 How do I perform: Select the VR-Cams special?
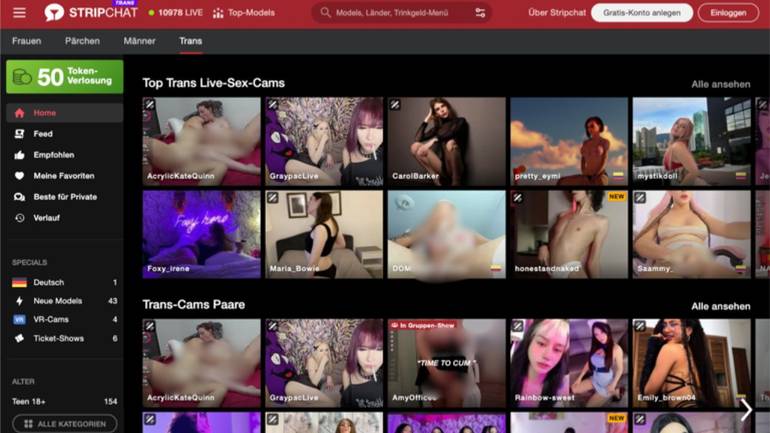50,320
